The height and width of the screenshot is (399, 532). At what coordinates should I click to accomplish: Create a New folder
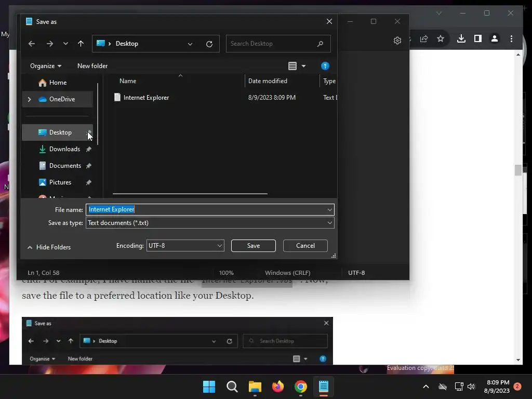point(92,66)
